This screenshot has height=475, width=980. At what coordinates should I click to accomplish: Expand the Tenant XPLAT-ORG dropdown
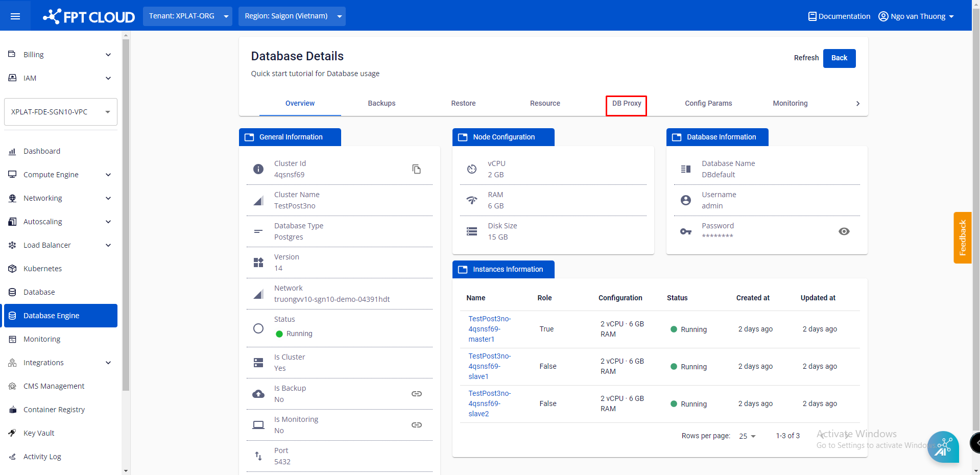[187, 16]
